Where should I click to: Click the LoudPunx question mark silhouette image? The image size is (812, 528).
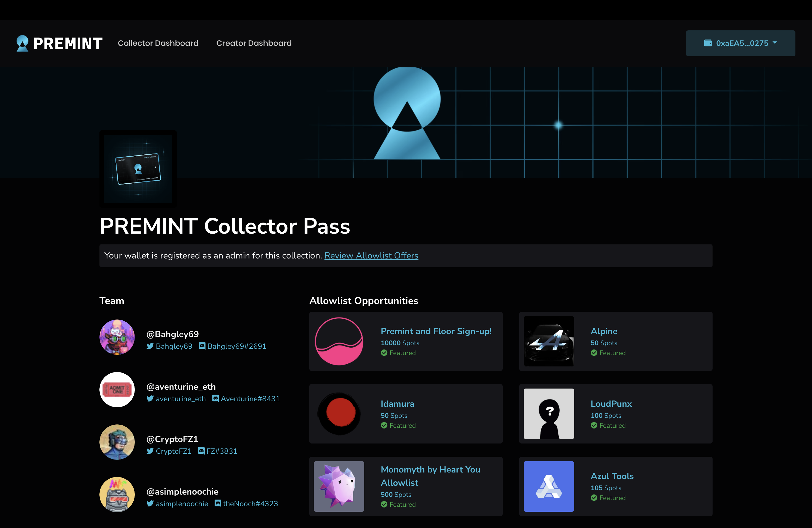coord(549,414)
